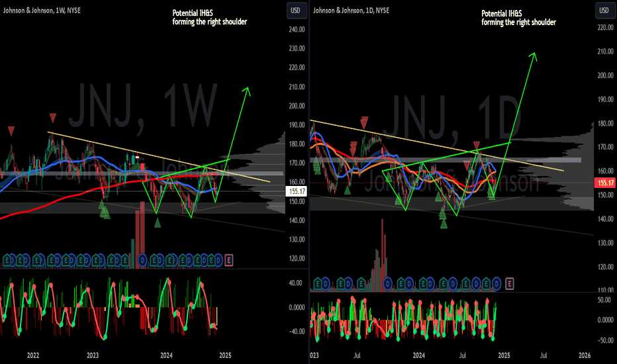This screenshot has width=617, height=364.
Task: Select the green projection arrow tip on daily chart
Action: (534, 54)
